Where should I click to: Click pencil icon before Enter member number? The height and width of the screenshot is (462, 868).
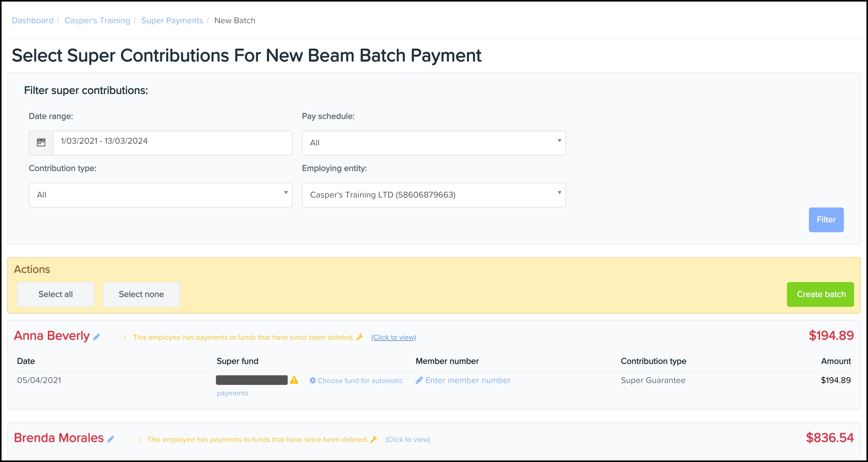click(419, 380)
